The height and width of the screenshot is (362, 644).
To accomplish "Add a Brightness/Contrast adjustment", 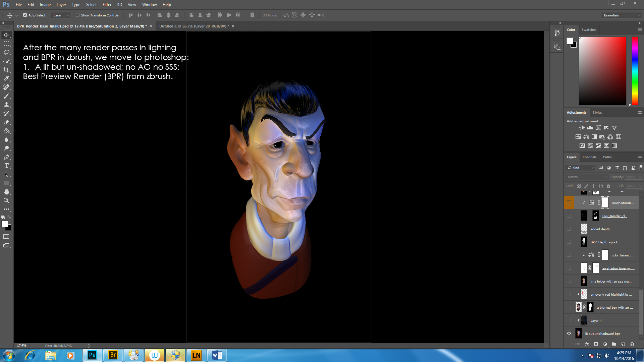I will tap(582, 128).
